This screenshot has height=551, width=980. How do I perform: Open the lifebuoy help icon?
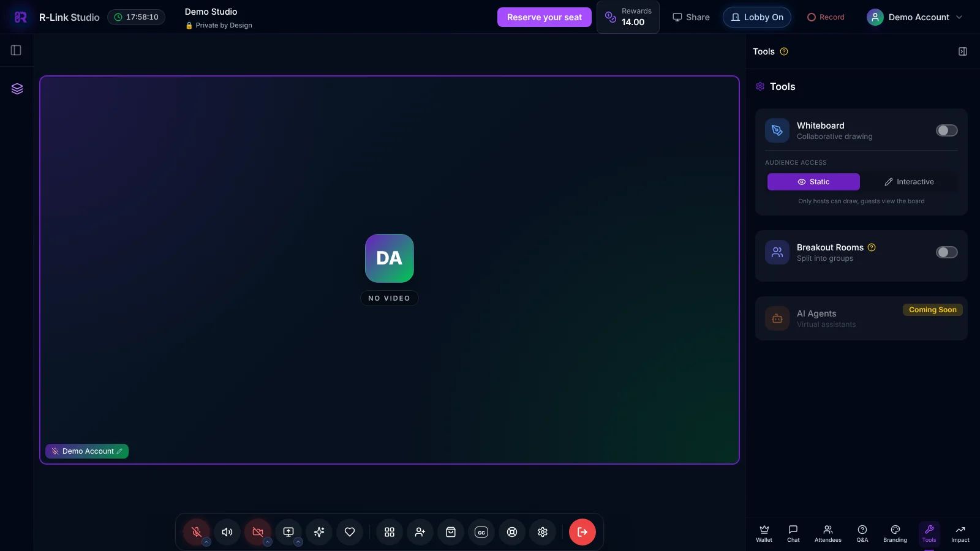tap(512, 532)
